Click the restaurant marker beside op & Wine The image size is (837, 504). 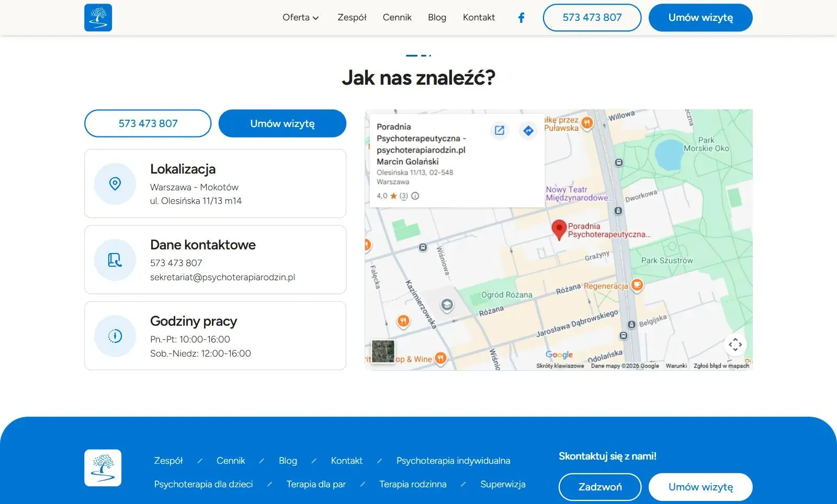[x=440, y=358]
